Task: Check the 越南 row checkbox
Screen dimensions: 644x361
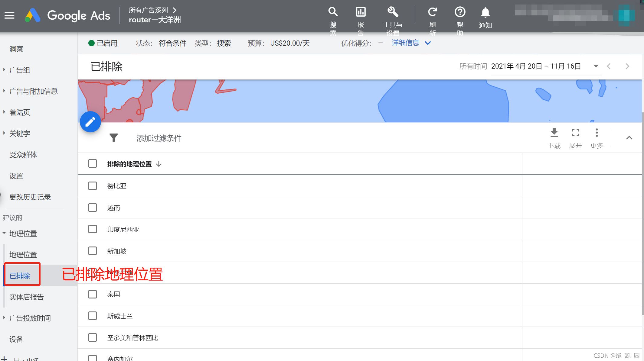Action: point(93,208)
